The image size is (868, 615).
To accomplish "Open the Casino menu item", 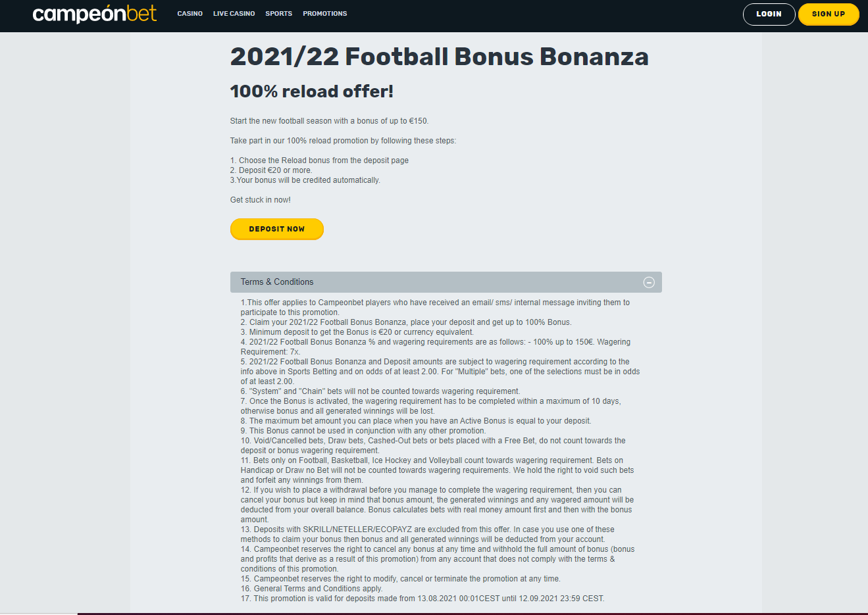I will click(x=190, y=14).
